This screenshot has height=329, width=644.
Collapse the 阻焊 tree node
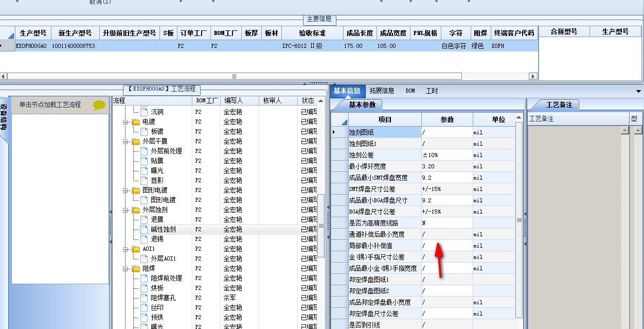pyautogui.click(x=126, y=269)
